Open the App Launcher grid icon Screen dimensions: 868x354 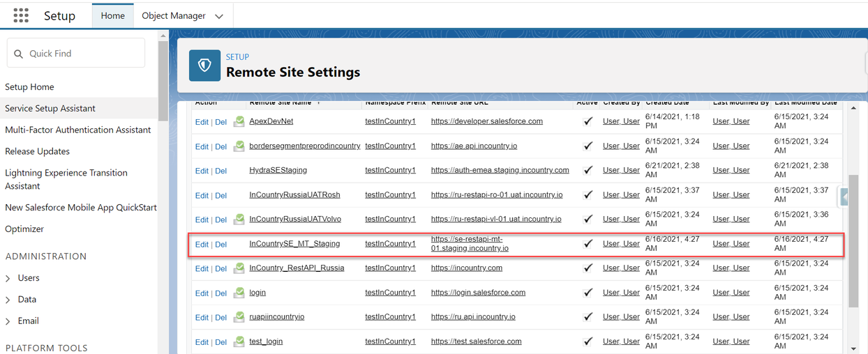tap(21, 15)
